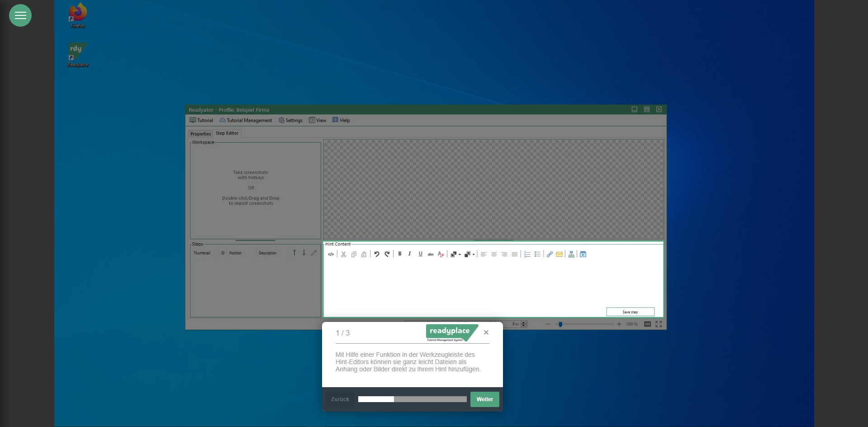
Task: Click the yellow envelope email icon
Action: click(x=560, y=254)
